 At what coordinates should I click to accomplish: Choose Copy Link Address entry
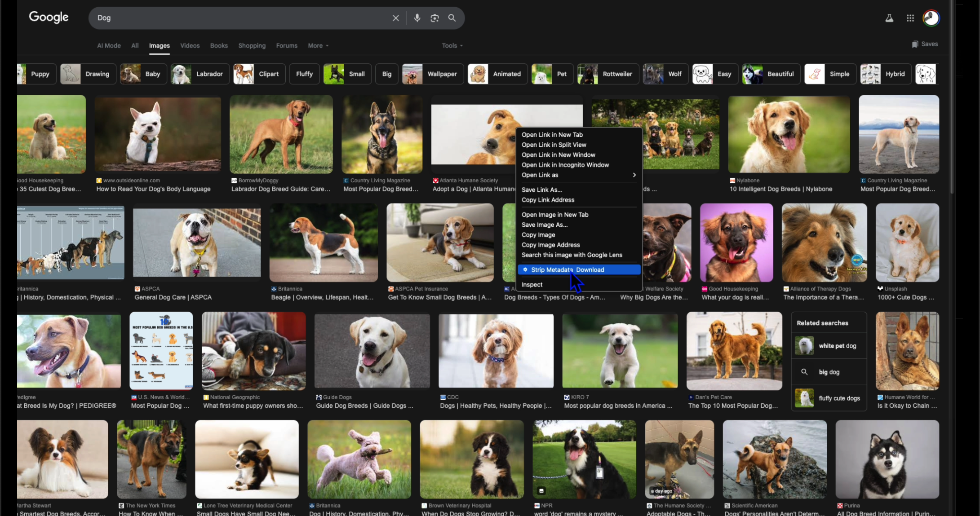579,200
